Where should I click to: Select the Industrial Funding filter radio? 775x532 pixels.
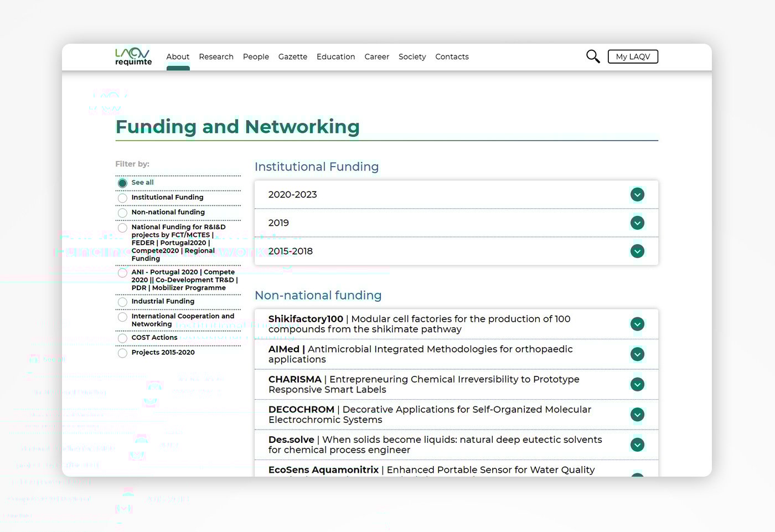[122, 302]
